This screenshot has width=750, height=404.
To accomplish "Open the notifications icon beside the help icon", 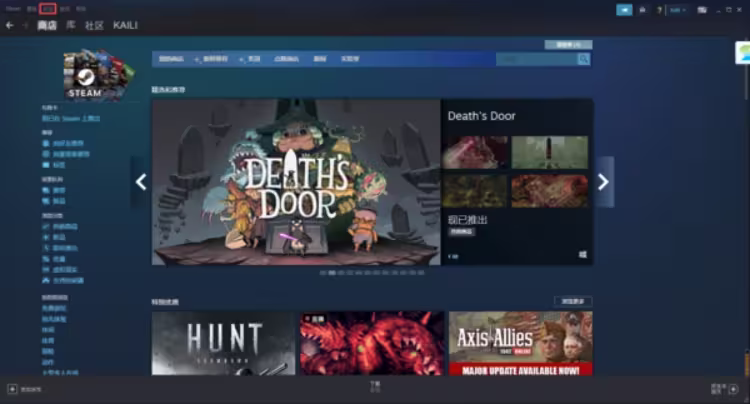I will pos(642,10).
